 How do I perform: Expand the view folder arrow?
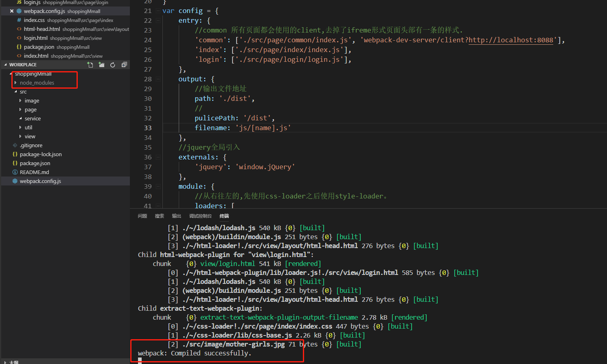coord(20,136)
